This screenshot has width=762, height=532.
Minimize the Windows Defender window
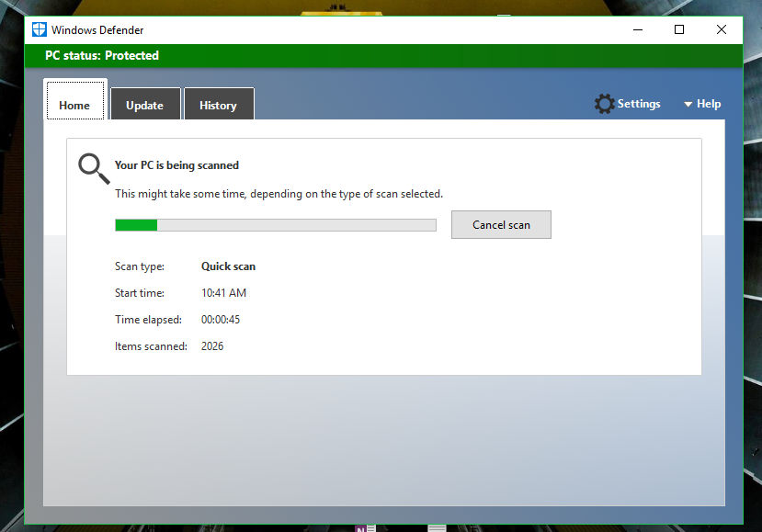(x=638, y=29)
